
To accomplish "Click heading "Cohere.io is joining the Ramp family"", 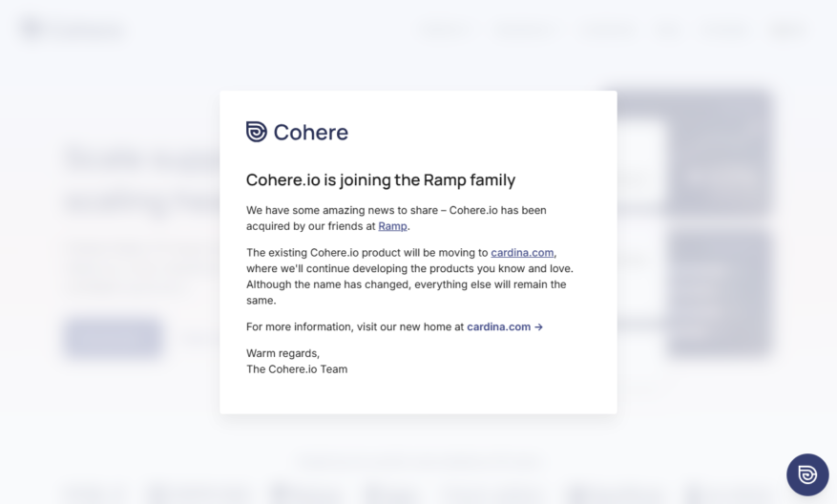I will coord(381,179).
